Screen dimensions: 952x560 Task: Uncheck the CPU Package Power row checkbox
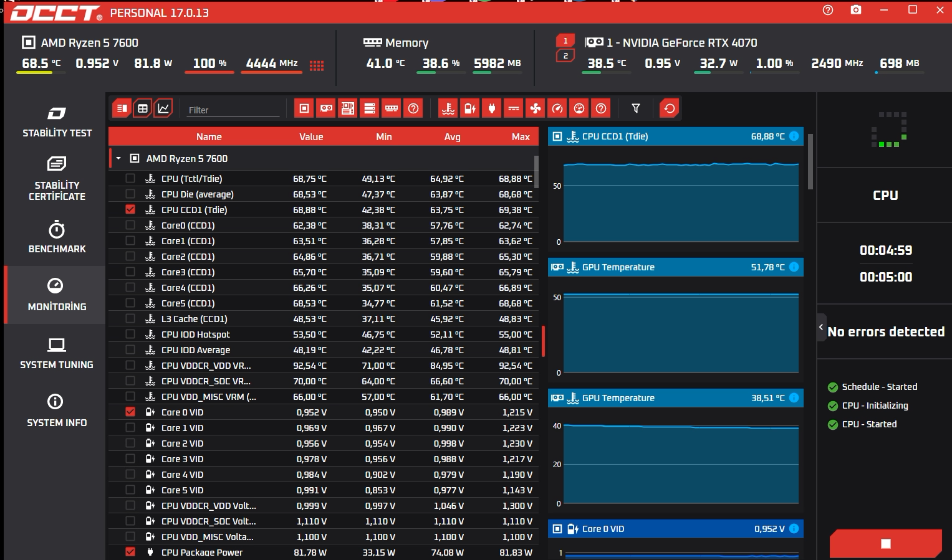(130, 552)
